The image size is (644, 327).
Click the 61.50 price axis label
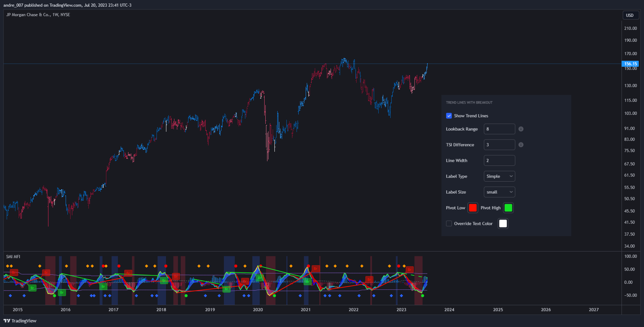click(630, 175)
